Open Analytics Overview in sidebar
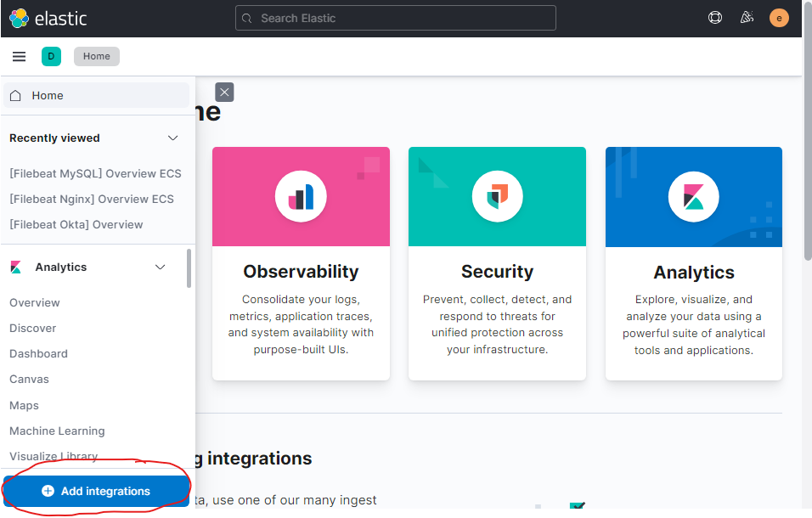The height and width of the screenshot is (518, 812). point(35,302)
